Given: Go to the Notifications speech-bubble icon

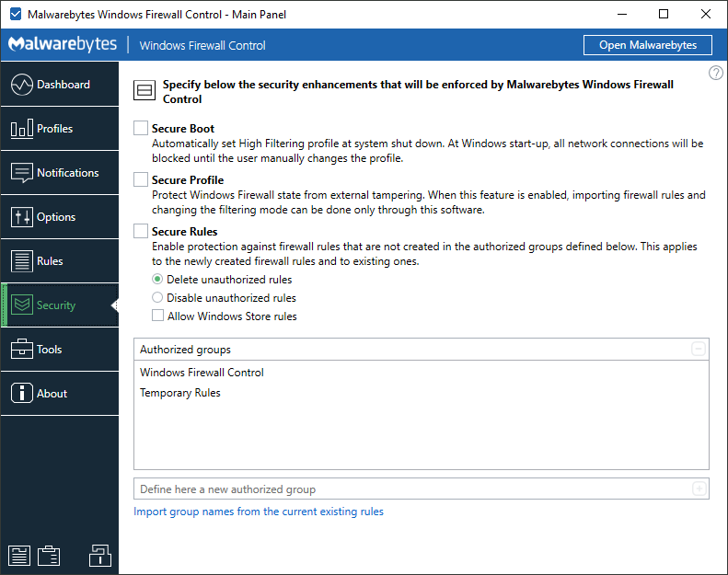Looking at the screenshot, I should [x=22, y=173].
